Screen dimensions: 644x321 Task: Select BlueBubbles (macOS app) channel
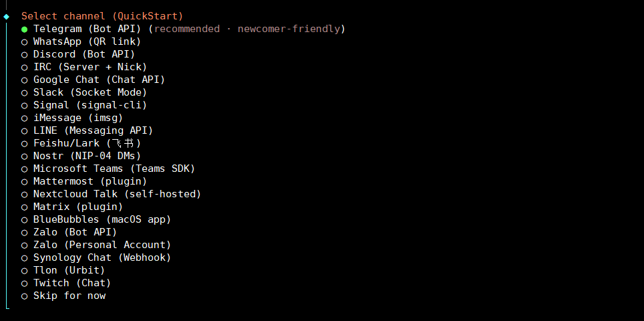coord(25,219)
